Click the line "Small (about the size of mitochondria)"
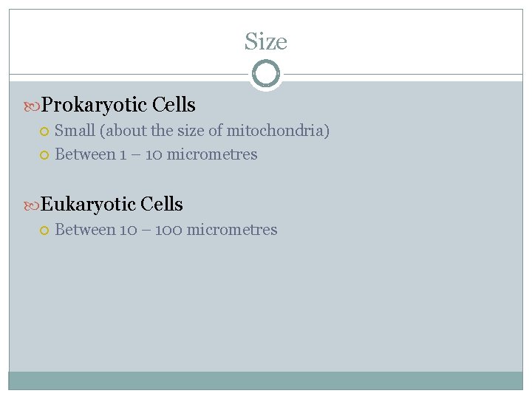This screenshot has width=532, height=399. (x=192, y=131)
